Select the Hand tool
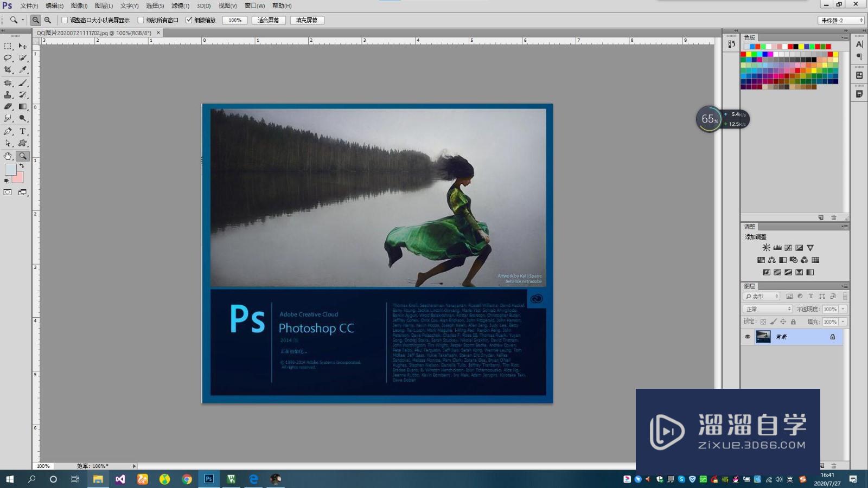The width and height of the screenshot is (868, 488). tap(8, 156)
